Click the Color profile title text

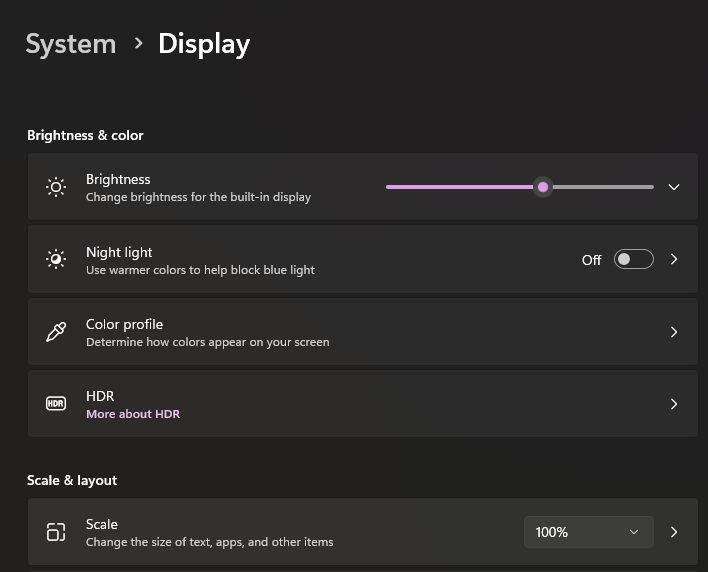[124, 324]
